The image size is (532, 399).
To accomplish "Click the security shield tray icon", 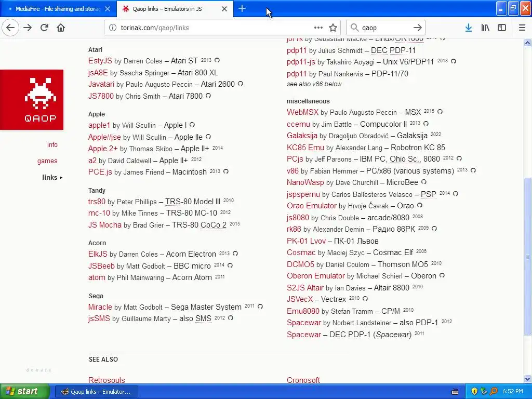I will (474, 392).
